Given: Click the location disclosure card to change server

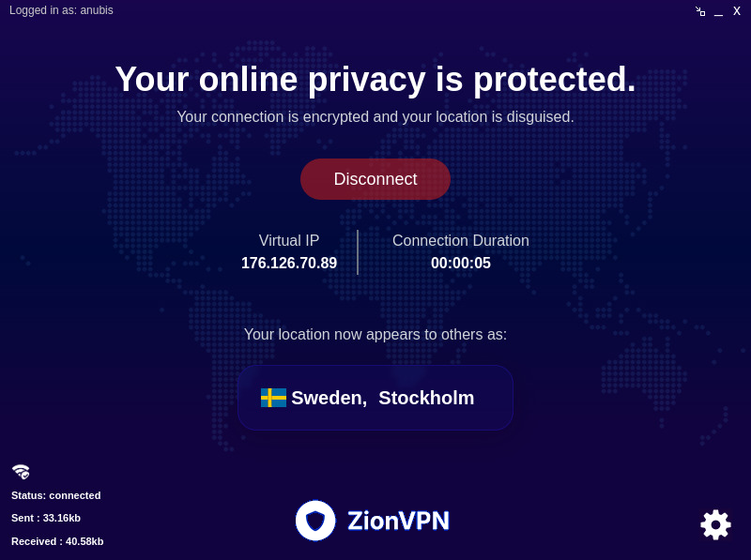Looking at the screenshot, I should click(375, 398).
